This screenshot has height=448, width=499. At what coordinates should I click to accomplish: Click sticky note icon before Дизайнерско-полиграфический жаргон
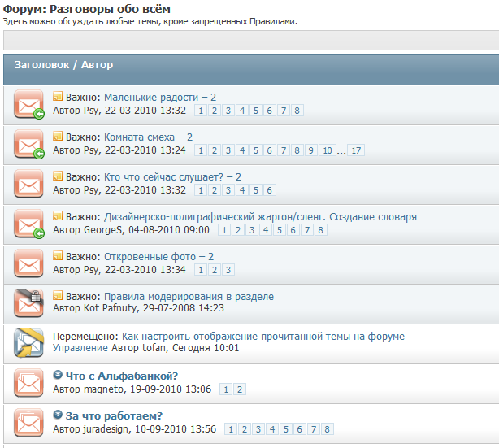point(58,215)
